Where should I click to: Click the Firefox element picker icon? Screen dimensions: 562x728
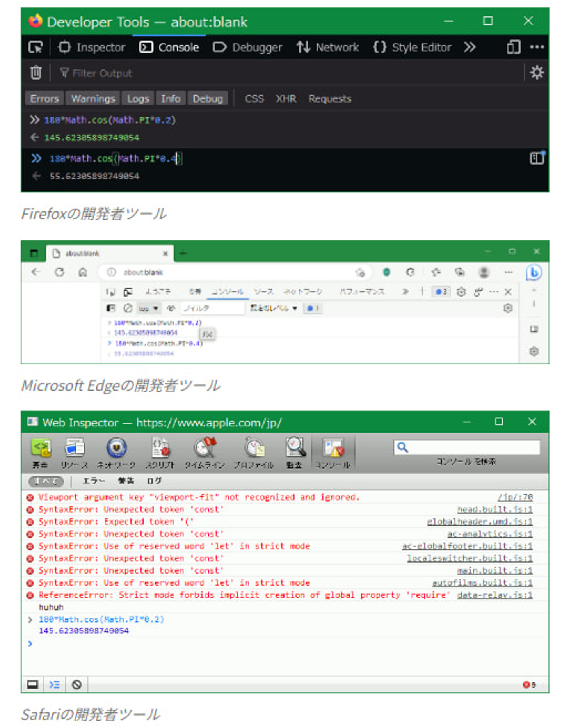[x=36, y=48]
